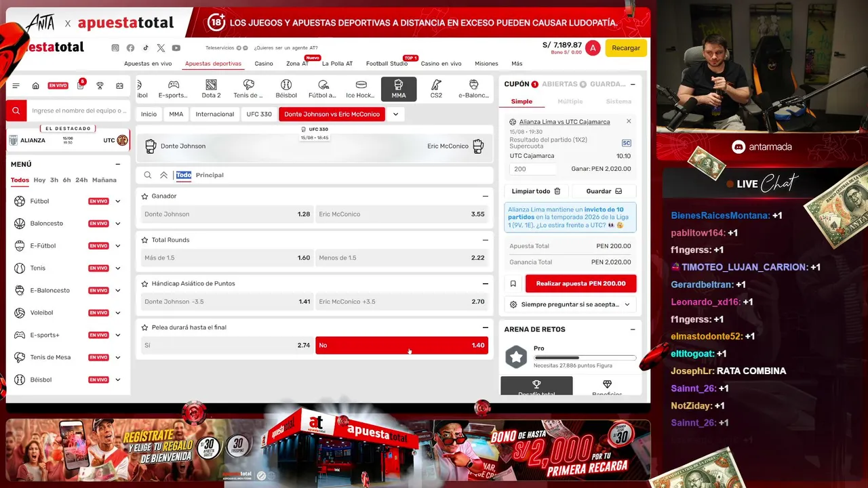Expand the Fútbol category in the menu
The height and width of the screenshot is (488, 868).
[x=118, y=201]
